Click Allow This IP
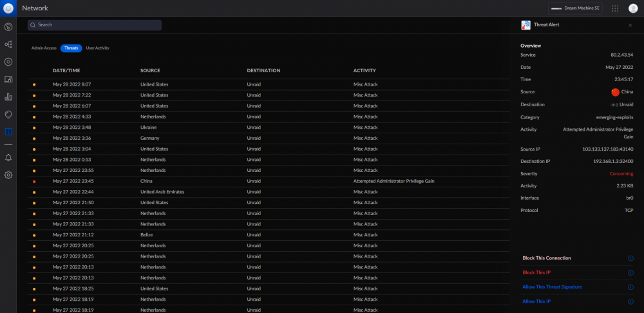Image resolution: width=644 pixels, height=313 pixels. [x=536, y=301]
